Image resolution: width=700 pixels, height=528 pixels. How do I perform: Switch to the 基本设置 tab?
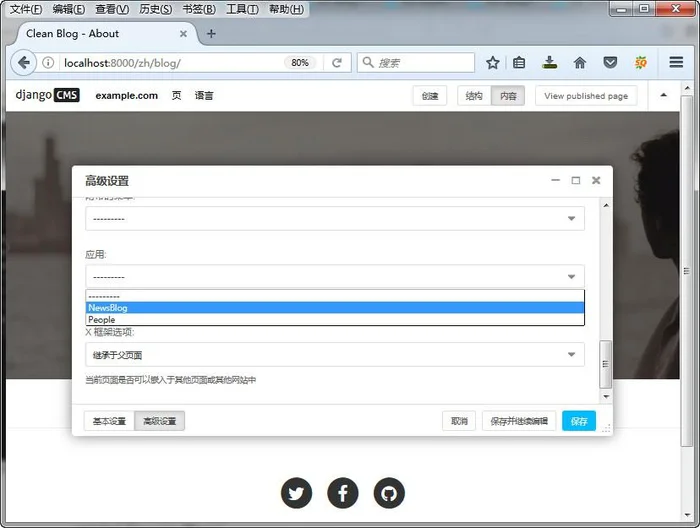pos(109,421)
